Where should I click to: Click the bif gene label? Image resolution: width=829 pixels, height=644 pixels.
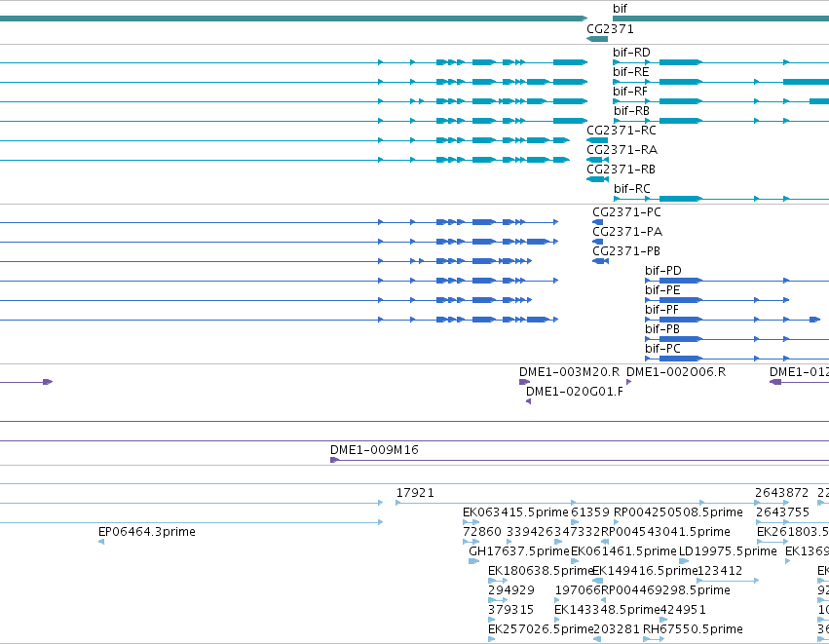pyautogui.click(x=620, y=9)
